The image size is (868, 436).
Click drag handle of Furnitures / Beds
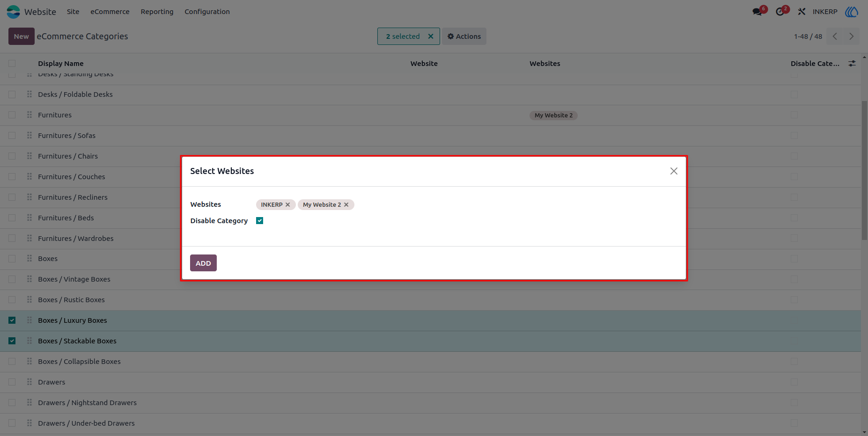[x=29, y=218]
